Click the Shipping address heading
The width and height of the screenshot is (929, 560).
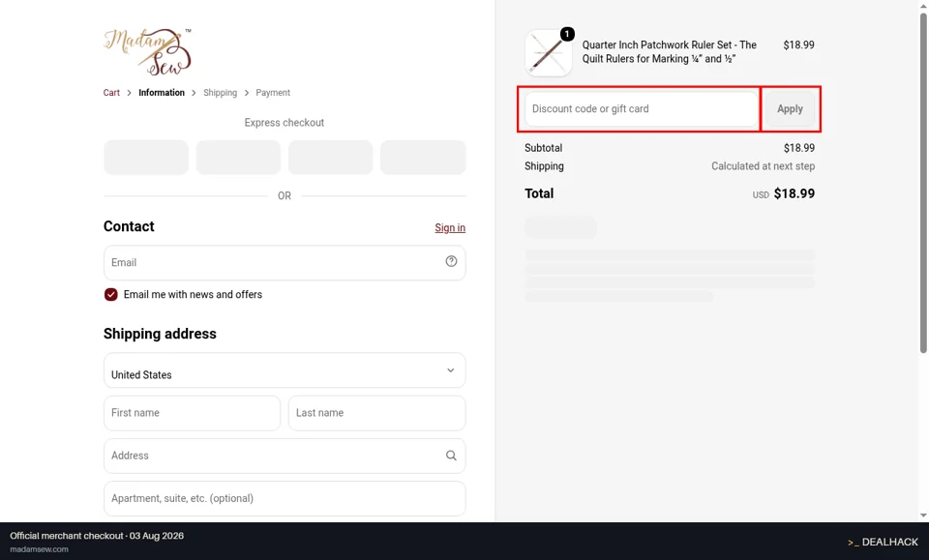(160, 334)
